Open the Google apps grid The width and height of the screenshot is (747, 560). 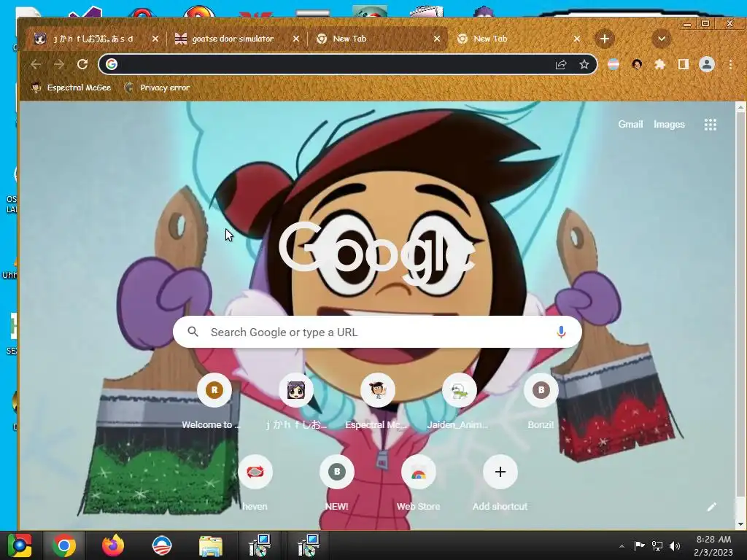(711, 125)
